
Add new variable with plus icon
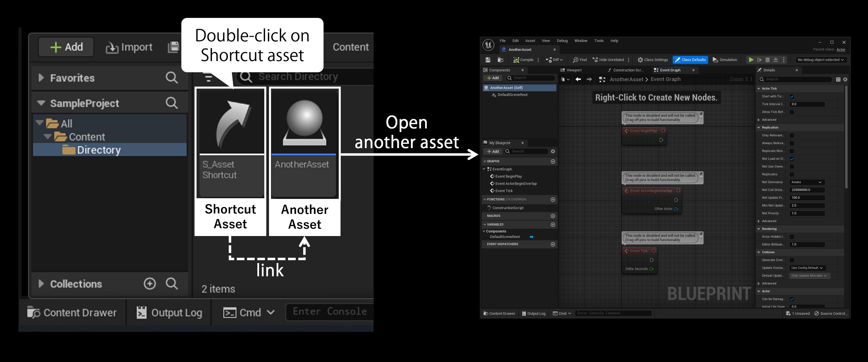pyautogui.click(x=553, y=224)
